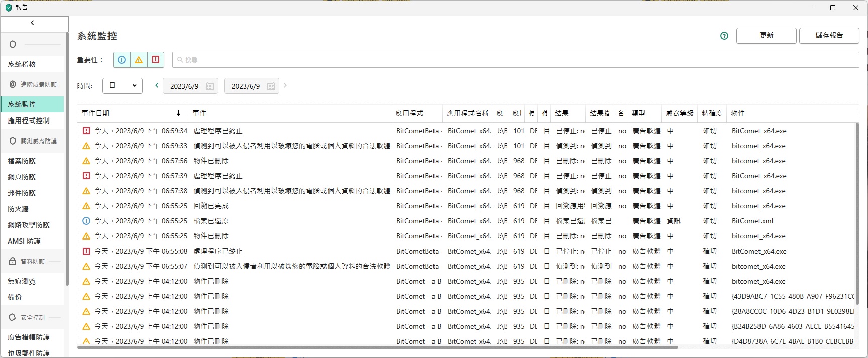Click the shield icon at top of sidebar
The height and width of the screenshot is (358, 868).
coord(13,44)
